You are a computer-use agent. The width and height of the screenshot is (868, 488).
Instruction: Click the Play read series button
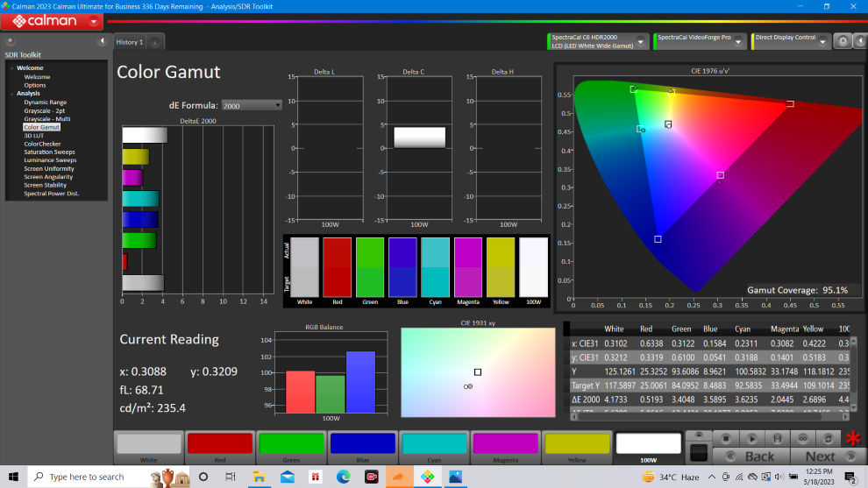pyautogui.click(x=751, y=438)
